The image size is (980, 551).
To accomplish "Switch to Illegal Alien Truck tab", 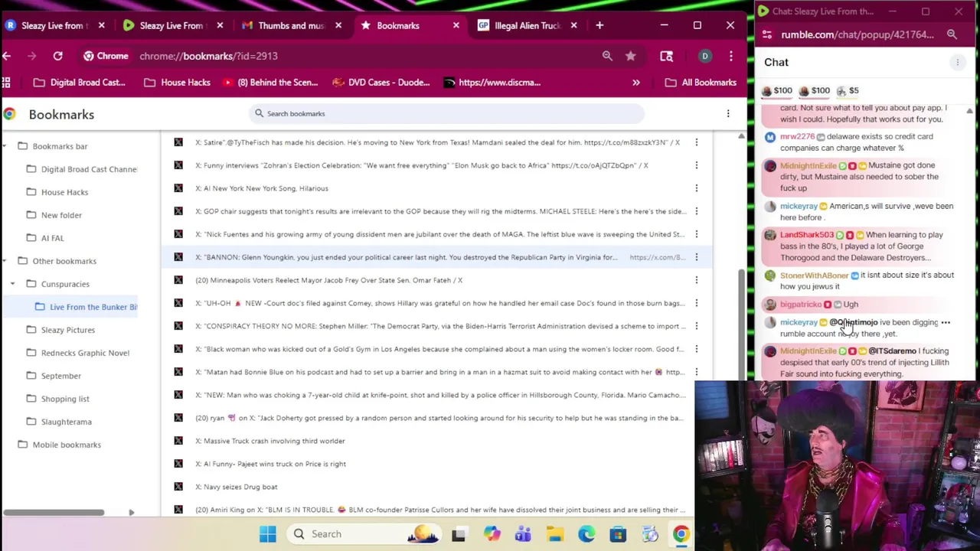I will (x=527, y=25).
